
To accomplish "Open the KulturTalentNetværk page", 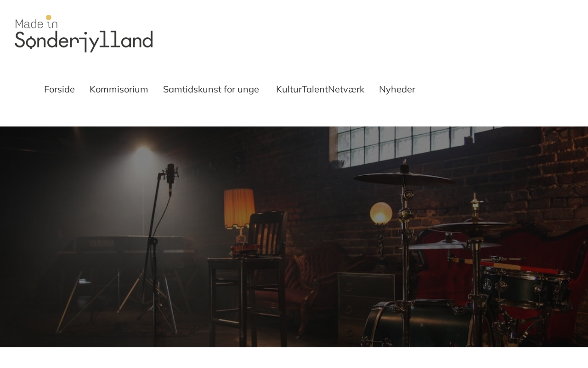I will pos(320,89).
